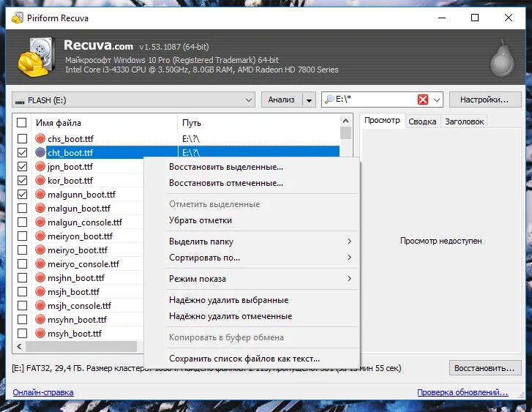Open the Проверка обновлений... link
The image size is (532, 412).
point(462,392)
